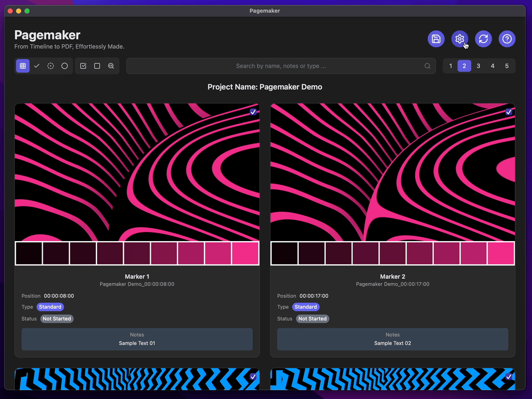
Task: Click the From Timeline to PDF tagline
Action: tap(69, 47)
